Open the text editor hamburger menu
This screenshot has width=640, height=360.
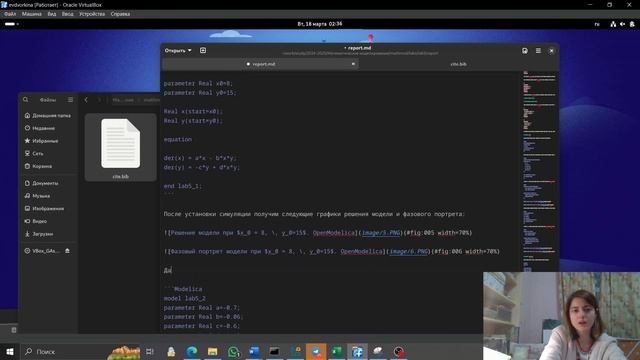(538, 51)
